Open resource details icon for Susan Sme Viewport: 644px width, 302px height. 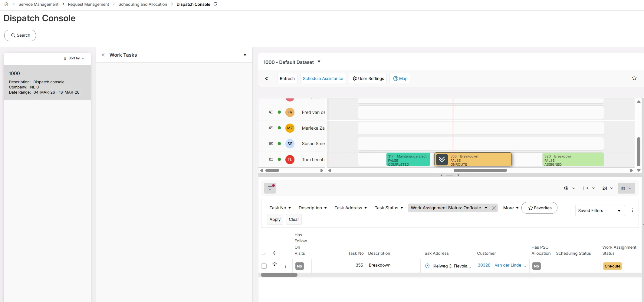tap(271, 144)
